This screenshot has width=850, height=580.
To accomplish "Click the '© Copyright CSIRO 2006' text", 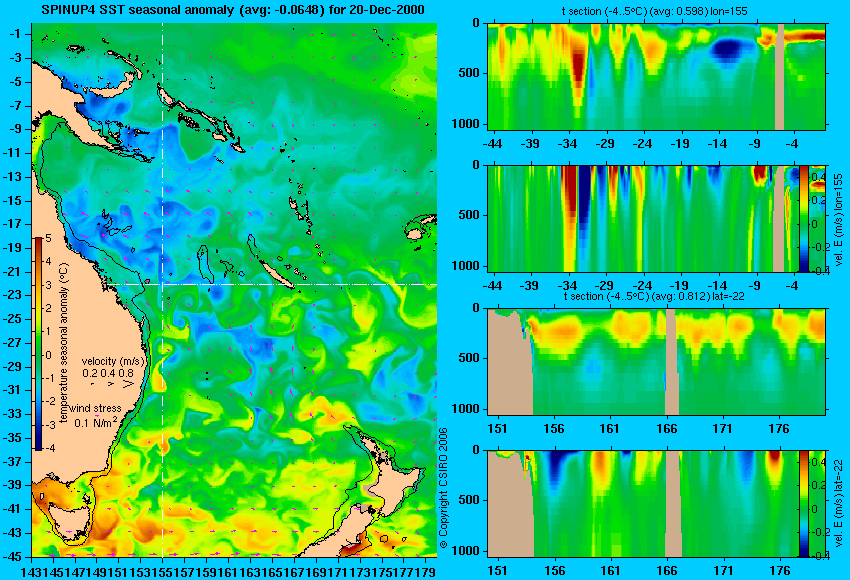I will [443, 488].
